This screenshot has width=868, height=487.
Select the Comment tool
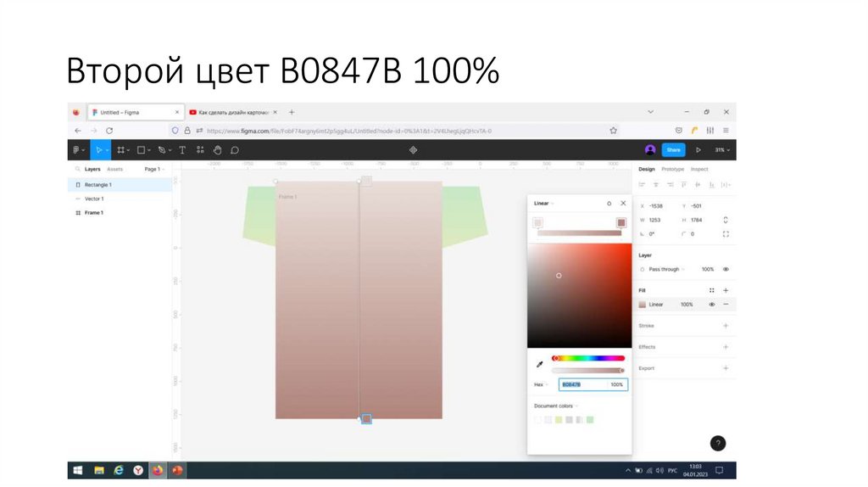click(235, 150)
